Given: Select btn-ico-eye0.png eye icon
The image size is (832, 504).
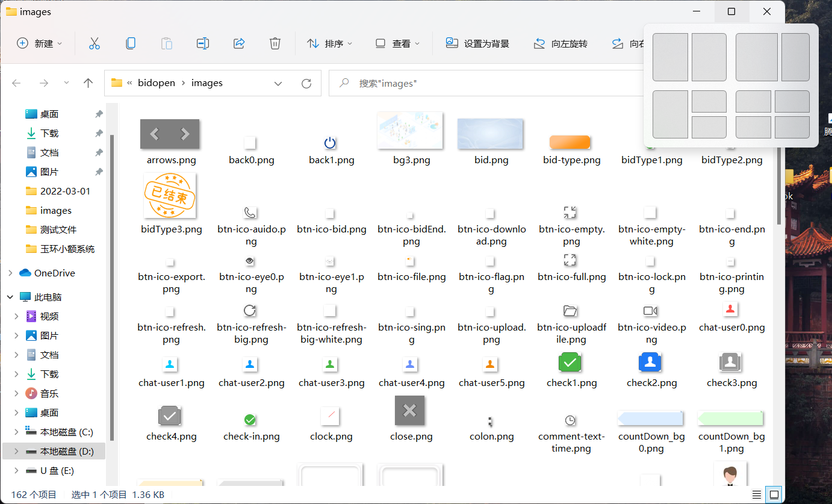Looking at the screenshot, I should pyautogui.click(x=250, y=261).
